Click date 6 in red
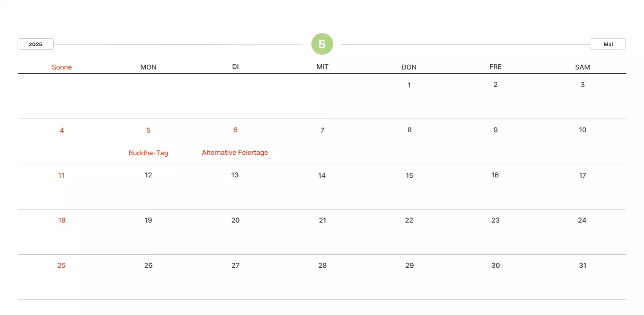 pos(235,130)
